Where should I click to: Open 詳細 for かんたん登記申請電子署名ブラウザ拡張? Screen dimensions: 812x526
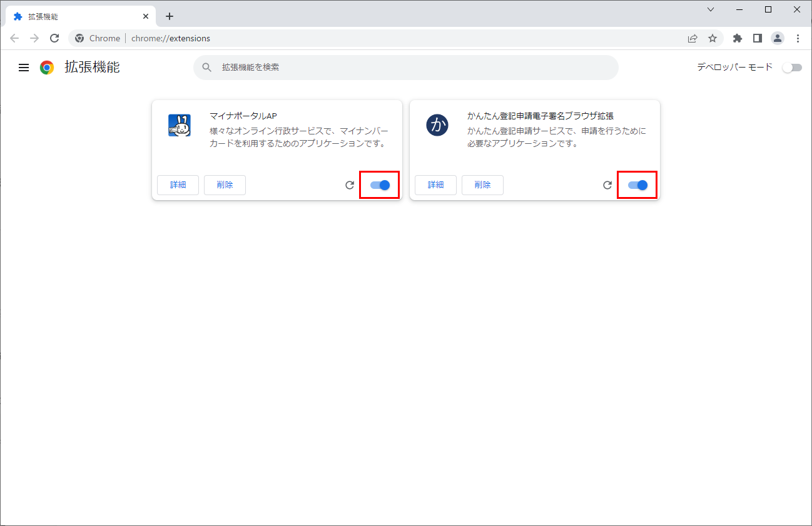click(436, 185)
